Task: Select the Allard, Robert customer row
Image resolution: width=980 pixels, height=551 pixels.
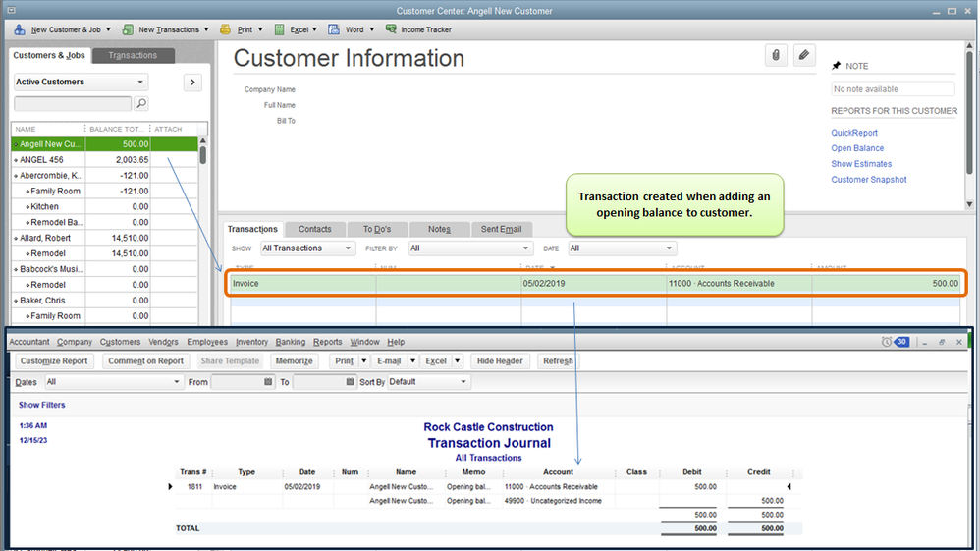Action: click(x=104, y=238)
